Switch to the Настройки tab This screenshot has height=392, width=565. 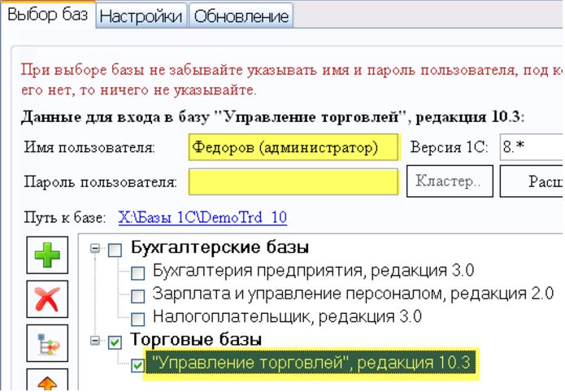click(x=141, y=16)
